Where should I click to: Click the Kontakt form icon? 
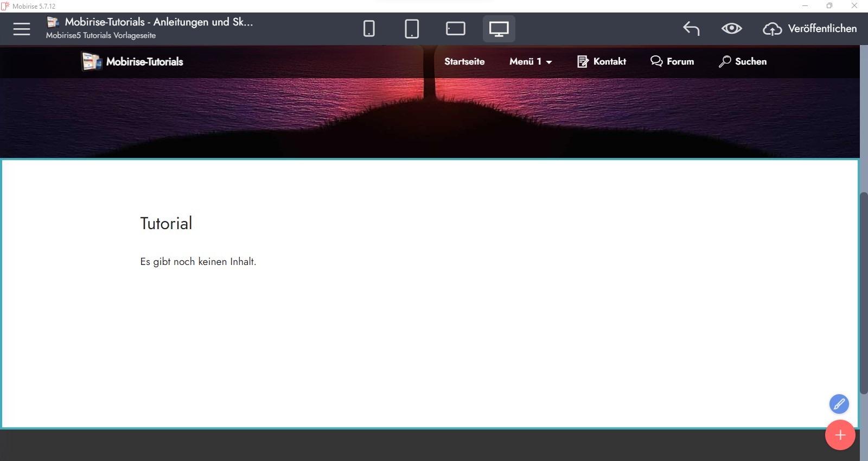click(583, 61)
